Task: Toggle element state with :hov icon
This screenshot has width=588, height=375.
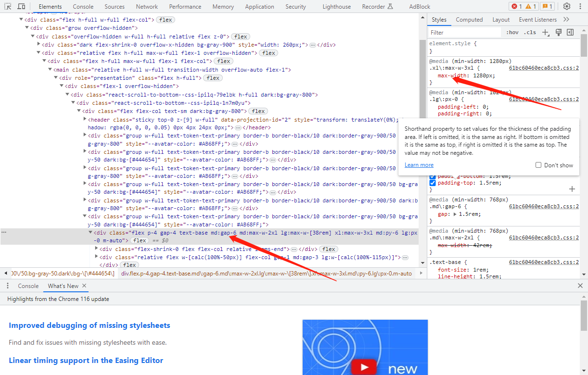Action: click(513, 32)
